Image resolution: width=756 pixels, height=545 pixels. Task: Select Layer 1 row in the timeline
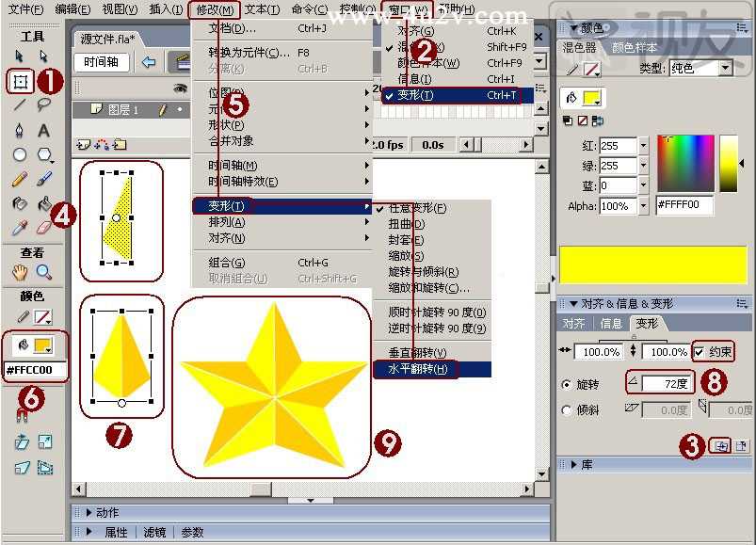[130, 110]
